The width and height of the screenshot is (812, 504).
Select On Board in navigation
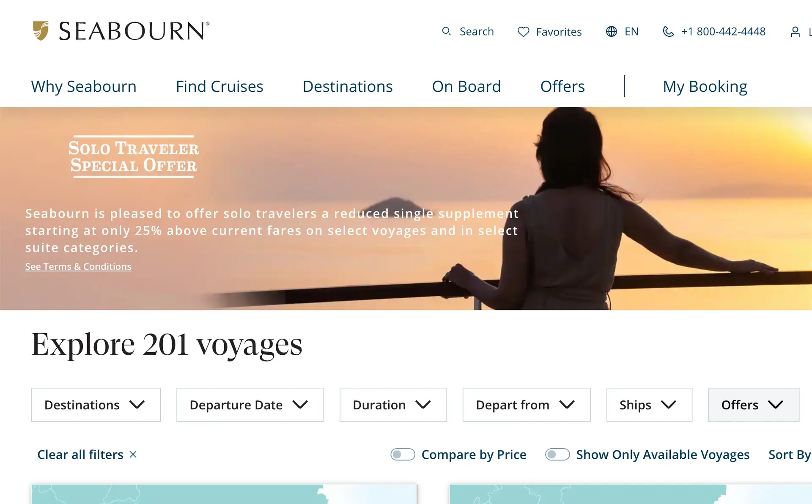point(466,86)
